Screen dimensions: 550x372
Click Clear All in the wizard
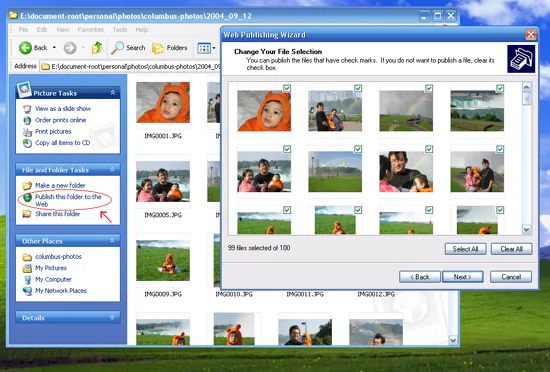point(511,249)
